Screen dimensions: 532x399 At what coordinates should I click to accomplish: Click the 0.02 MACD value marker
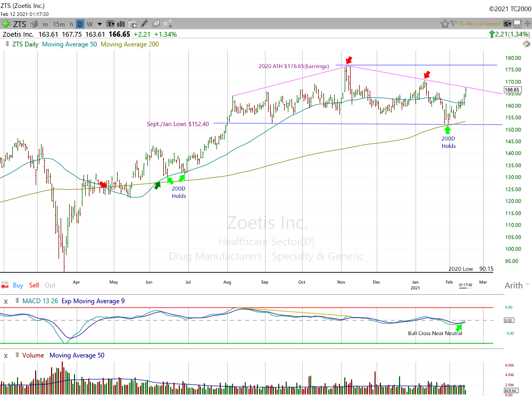508,320
